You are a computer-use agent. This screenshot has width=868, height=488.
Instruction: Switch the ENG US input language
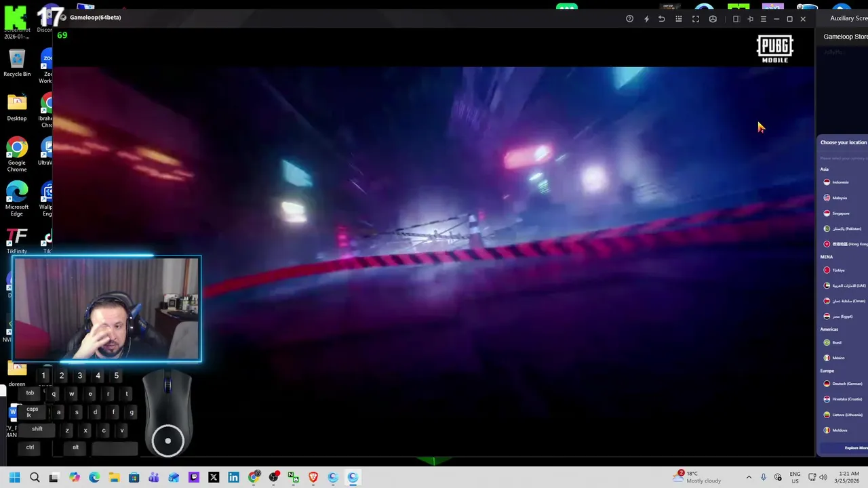point(795,477)
